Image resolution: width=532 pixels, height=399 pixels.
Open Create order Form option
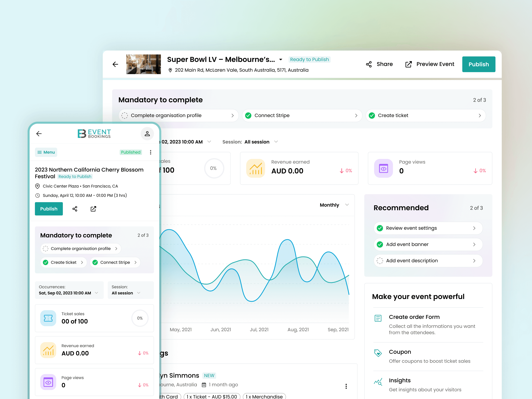[414, 317]
